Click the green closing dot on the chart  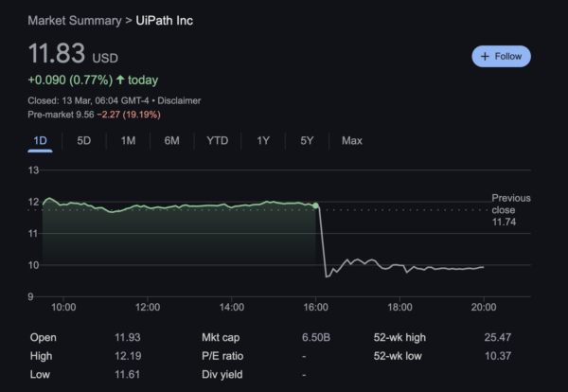(x=316, y=205)
